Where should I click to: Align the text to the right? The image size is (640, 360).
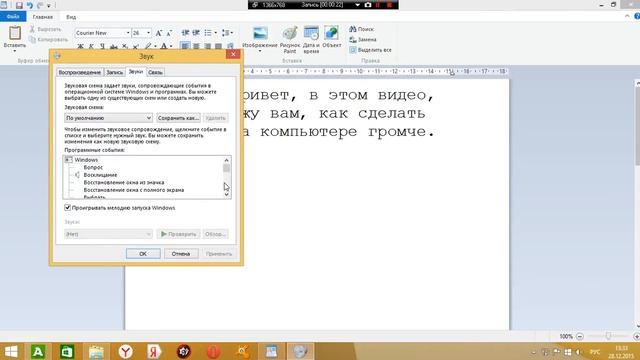click(207, 46)
